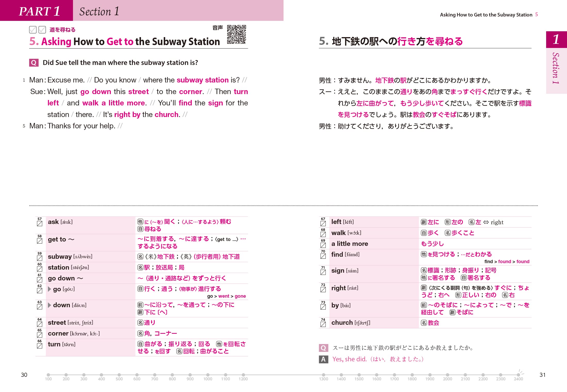Click the section number 1 tab icon
The width and height of the screenshot is (567, 392).
coord(556,39)
